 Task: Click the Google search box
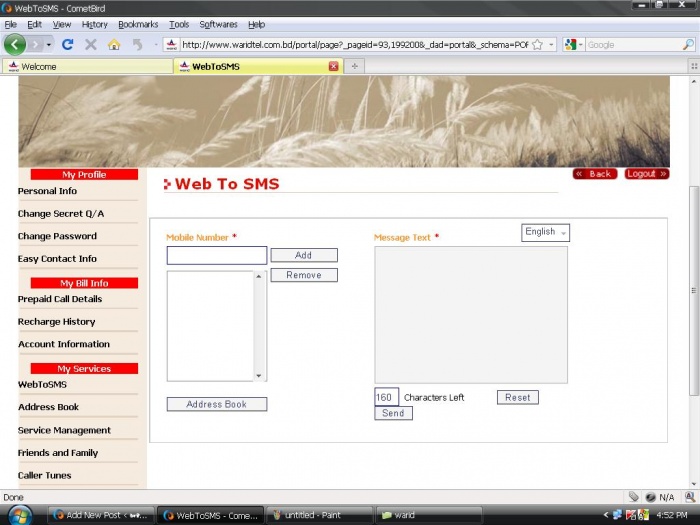[633, 45]
